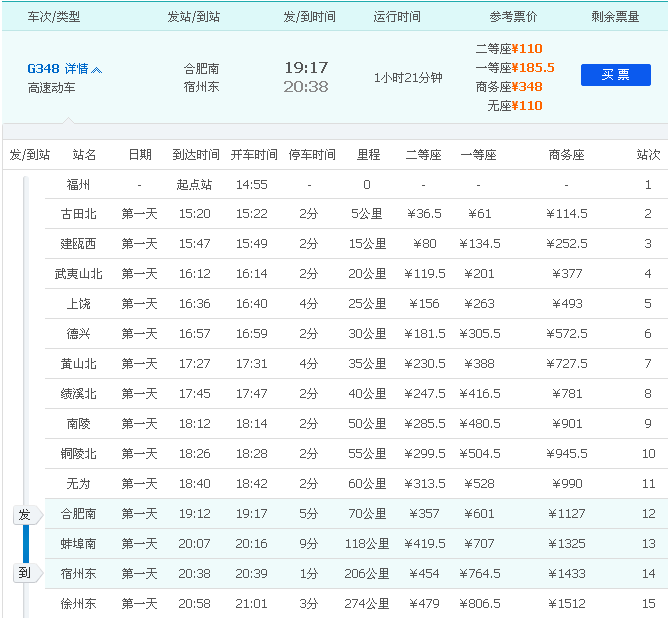Click the 高速动车 train type label
This screenshot has height=618, width=668.
[52, 88]
